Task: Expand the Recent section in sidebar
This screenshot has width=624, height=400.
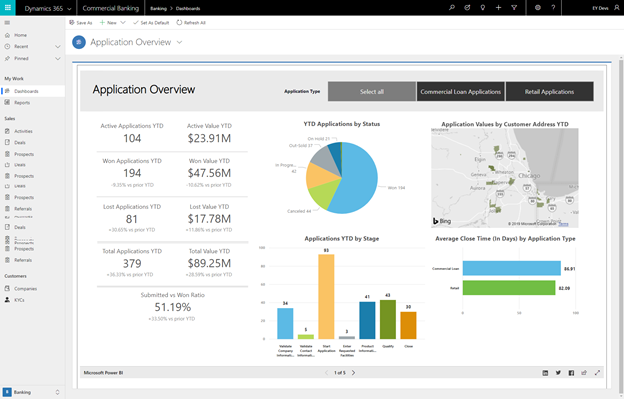Action: pos(57,46)
